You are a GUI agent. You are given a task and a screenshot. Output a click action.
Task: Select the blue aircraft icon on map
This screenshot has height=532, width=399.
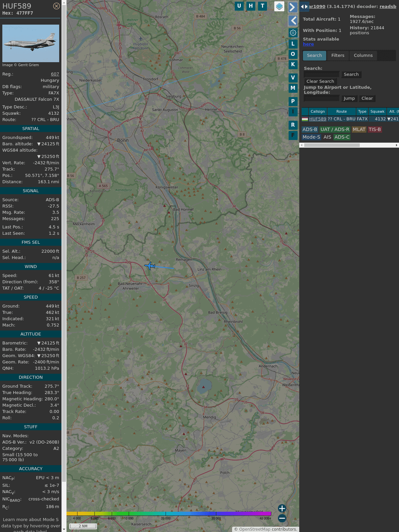[150, 266]
